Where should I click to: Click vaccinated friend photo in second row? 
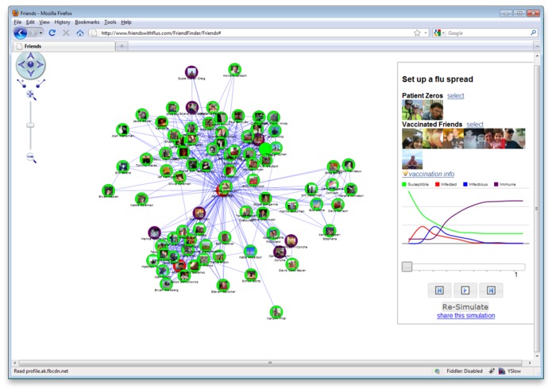click(412, 159)
